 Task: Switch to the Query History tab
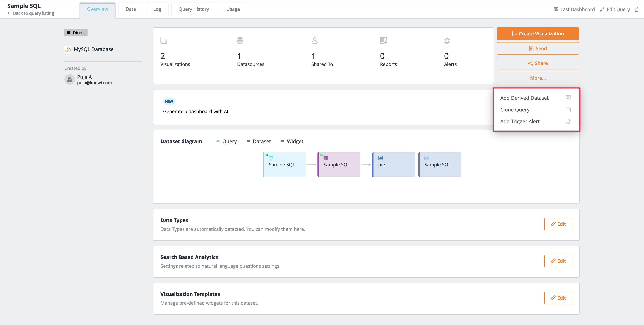tap(194, 9)
